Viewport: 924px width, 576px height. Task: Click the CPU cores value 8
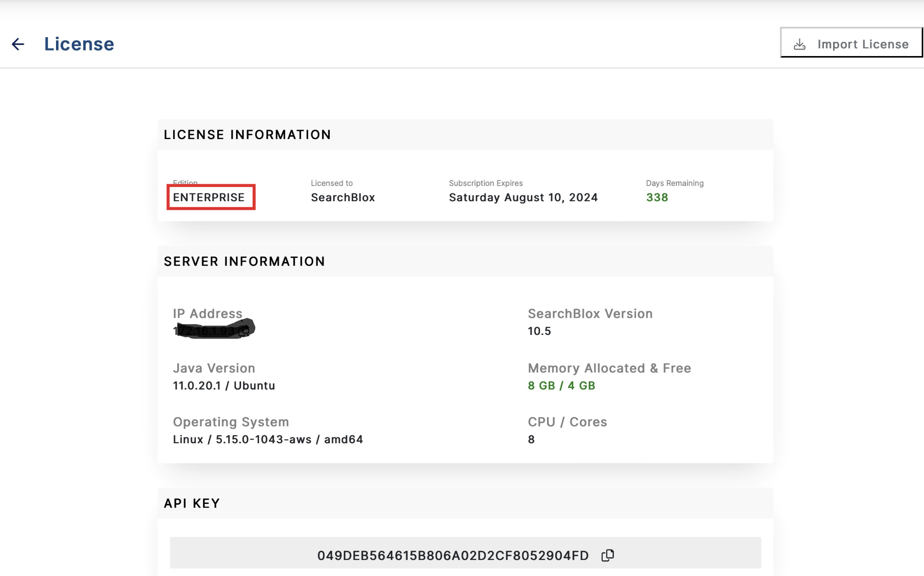(531, 440)
